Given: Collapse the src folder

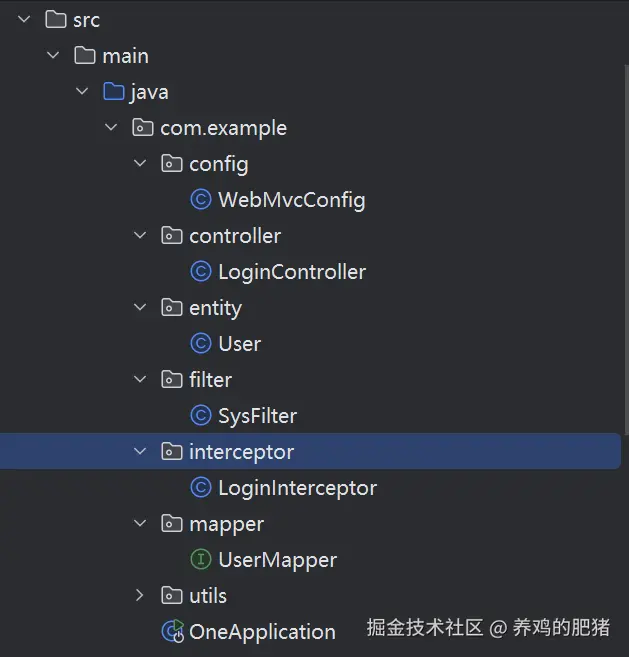Looking at the screenshot, I should tap(24, 20).
